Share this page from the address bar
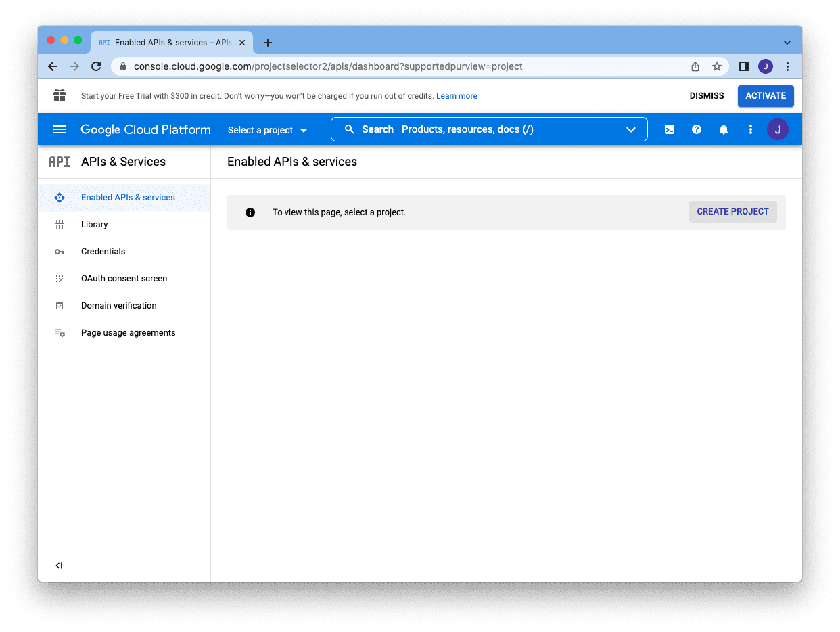 click(x=695, y=66)
